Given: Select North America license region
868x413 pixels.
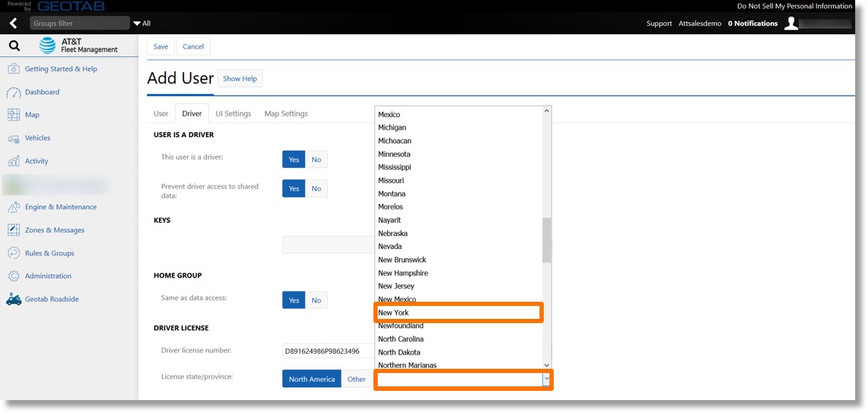Looking at the screenshot, I should tap(311, 379).
